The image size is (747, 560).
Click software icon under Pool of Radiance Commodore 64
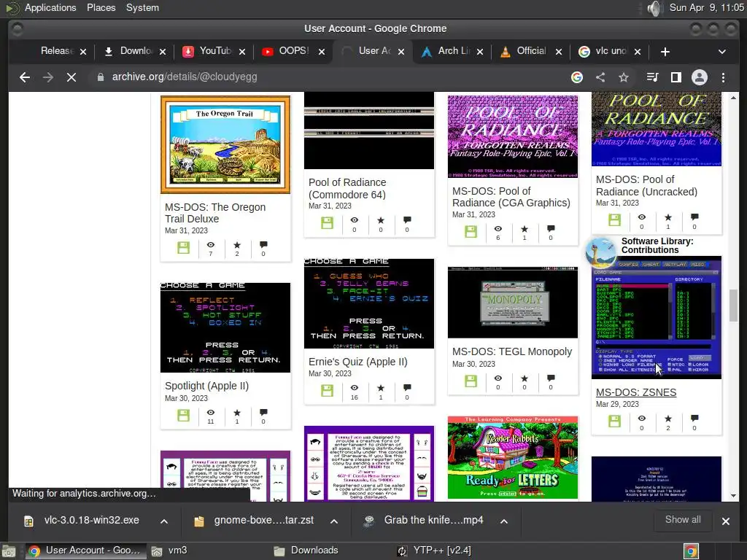(328, 223)
